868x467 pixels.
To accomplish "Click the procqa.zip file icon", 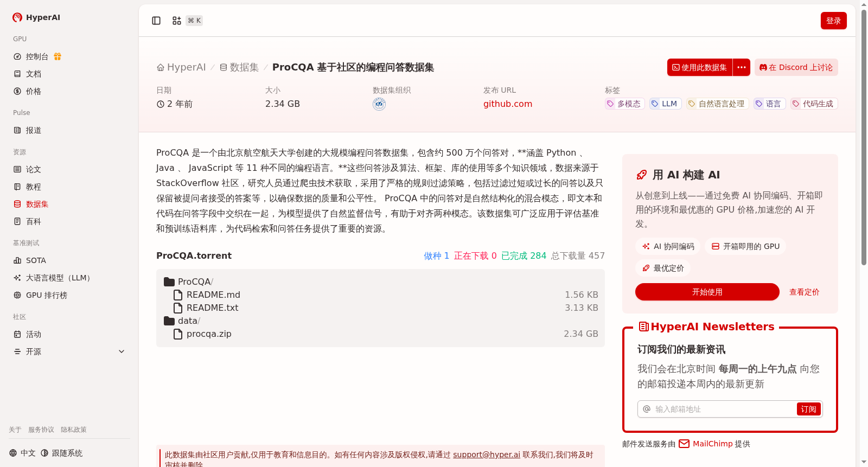I will (178, 334).
